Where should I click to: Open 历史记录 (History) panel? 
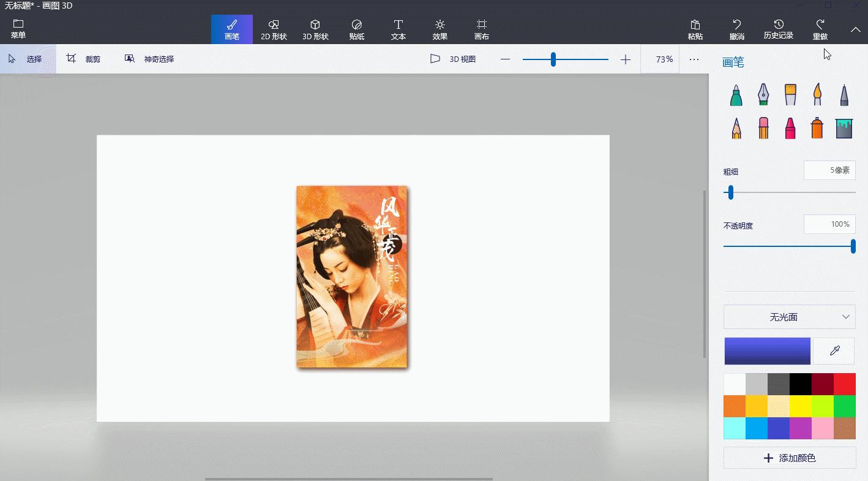point(779,29)
